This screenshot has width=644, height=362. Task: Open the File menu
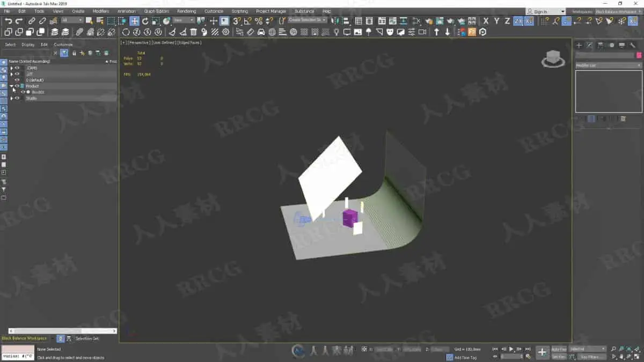7,11
